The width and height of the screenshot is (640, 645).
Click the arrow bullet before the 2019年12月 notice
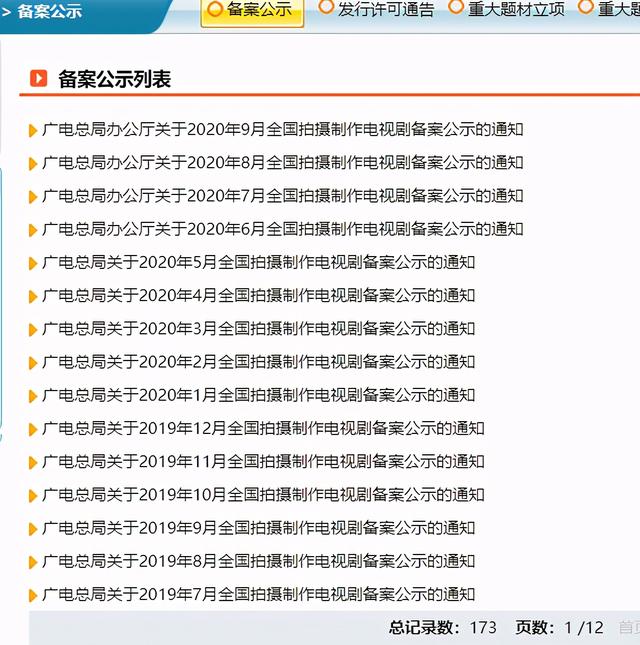(x=34, y=429)
